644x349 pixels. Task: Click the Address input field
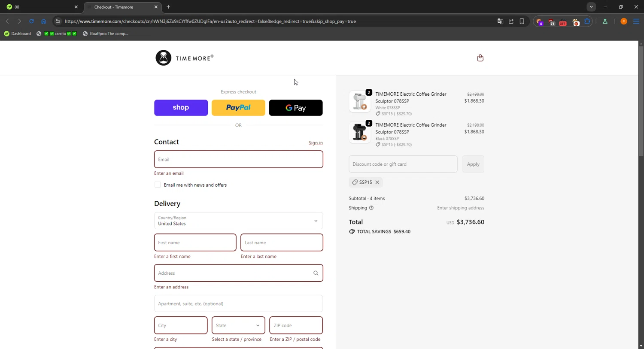(x=238, y=273)
